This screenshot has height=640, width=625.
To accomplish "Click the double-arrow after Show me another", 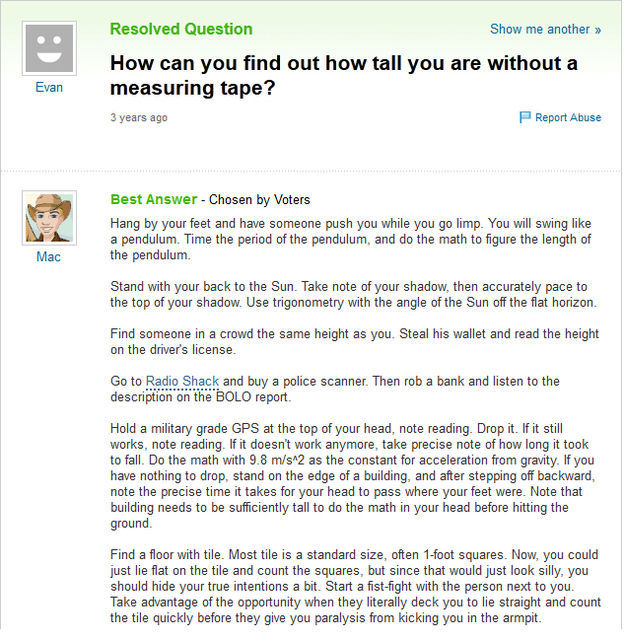I will pos(597,30).
